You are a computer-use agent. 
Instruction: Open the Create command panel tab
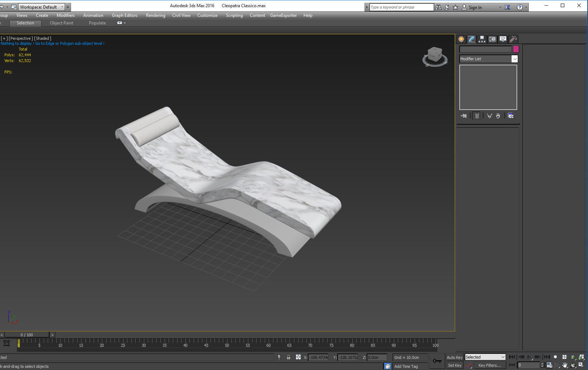tap(461, 39)
